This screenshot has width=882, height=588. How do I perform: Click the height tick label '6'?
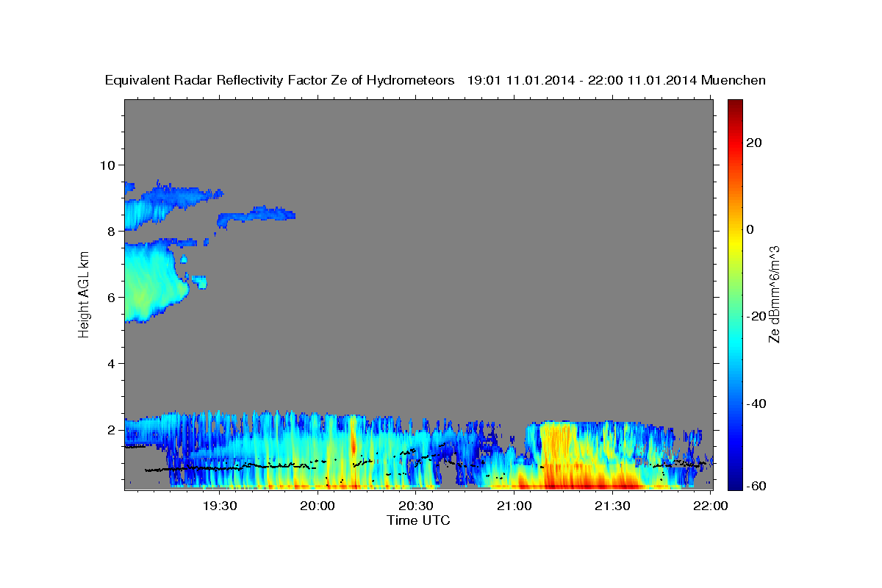click(112, 297)
